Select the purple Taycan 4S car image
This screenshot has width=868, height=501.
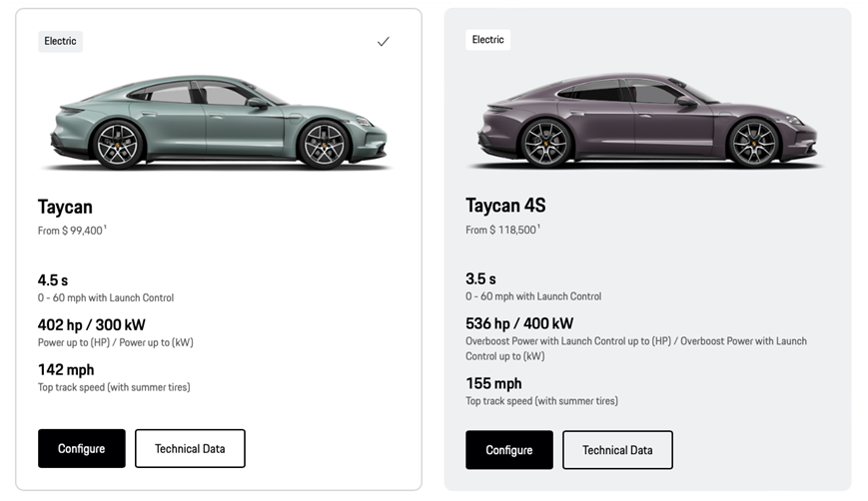click(646, 122)
